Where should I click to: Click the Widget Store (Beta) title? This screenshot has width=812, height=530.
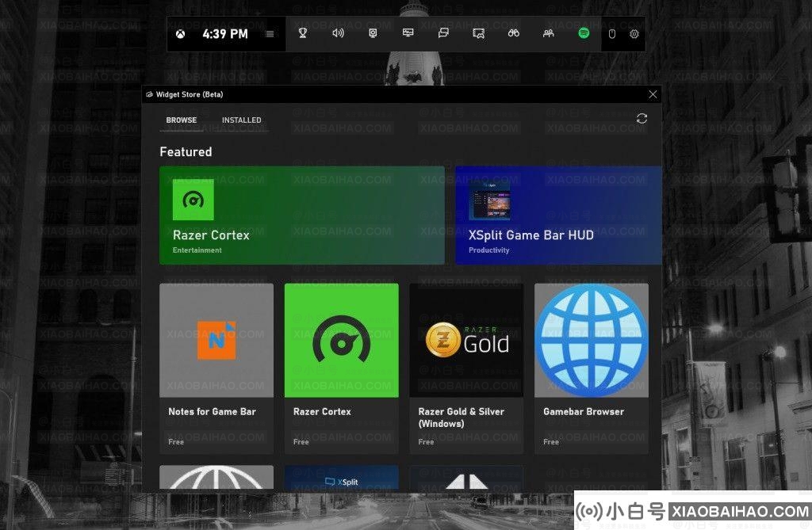coord(190,95)
